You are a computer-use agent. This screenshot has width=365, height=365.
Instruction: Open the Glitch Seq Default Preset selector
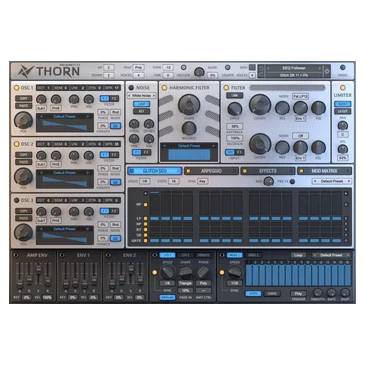332,181
